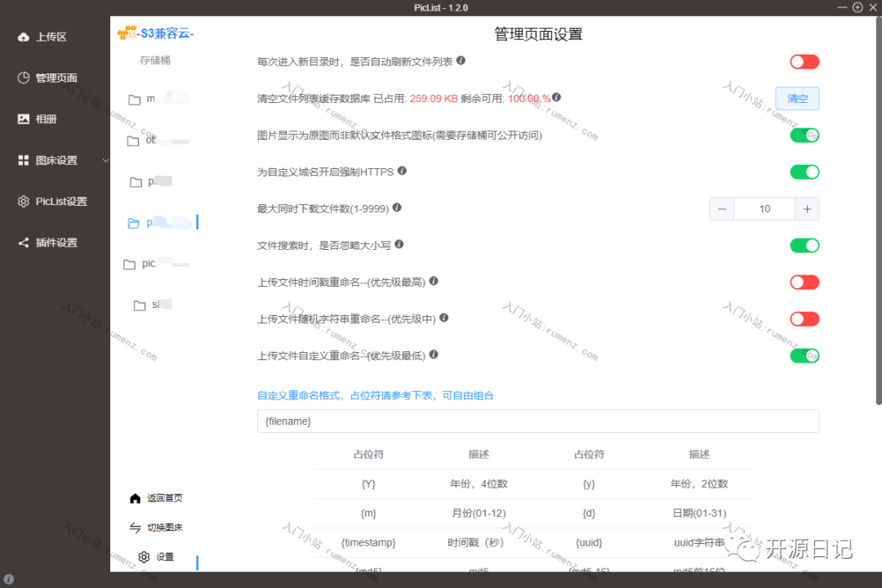Open the 上传区 upload area
Screen dimensions: 882x588
coord(51,37)
